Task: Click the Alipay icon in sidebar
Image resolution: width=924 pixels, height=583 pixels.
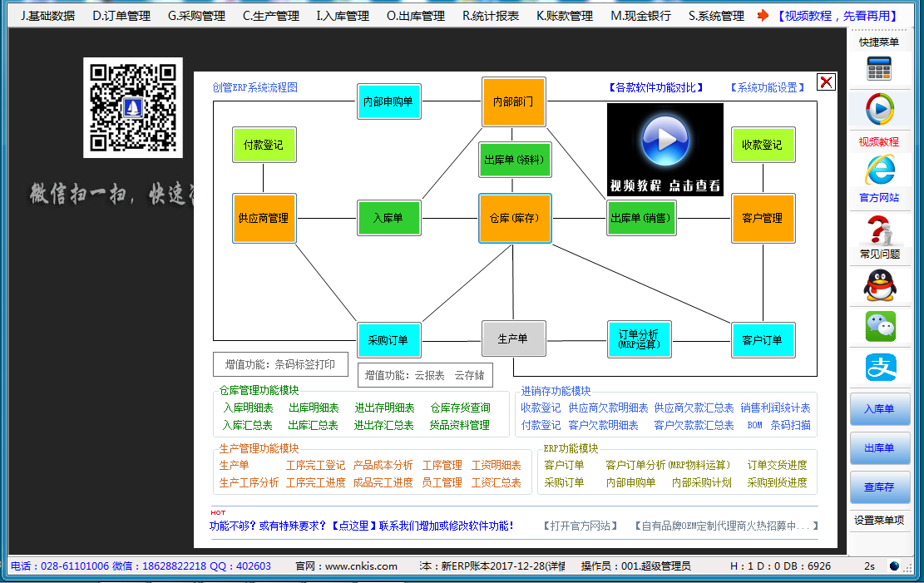Action: pos(881,368)
